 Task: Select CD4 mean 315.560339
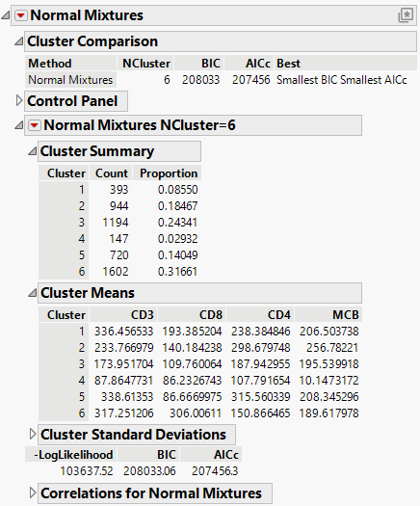[x=260, y=396]
